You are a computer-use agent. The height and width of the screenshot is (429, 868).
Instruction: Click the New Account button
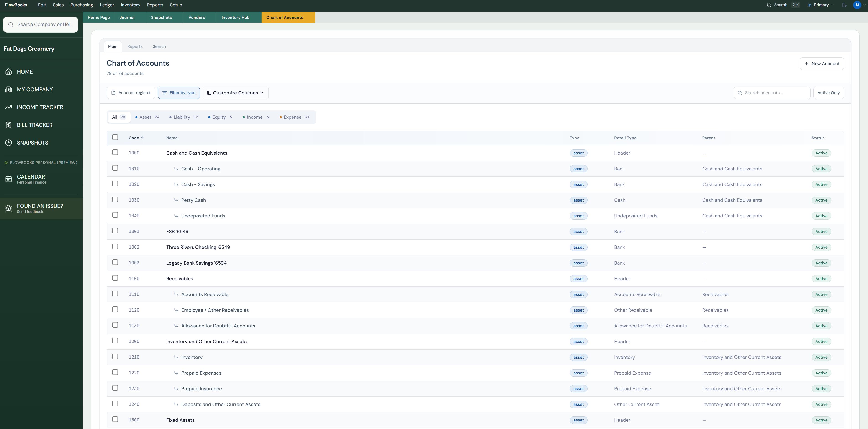(822, 63)
